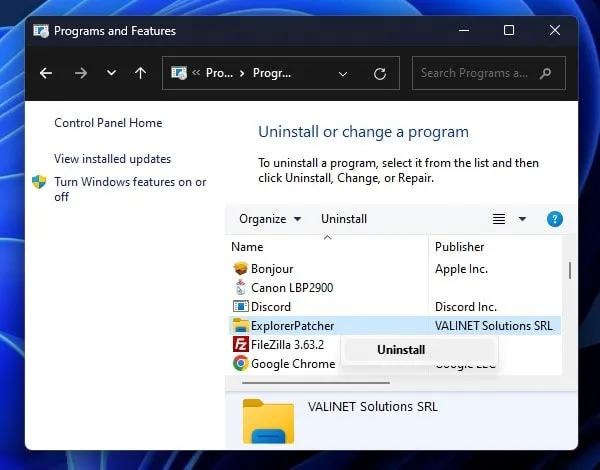Click the ExplorerPatcher folder icon

241,325
